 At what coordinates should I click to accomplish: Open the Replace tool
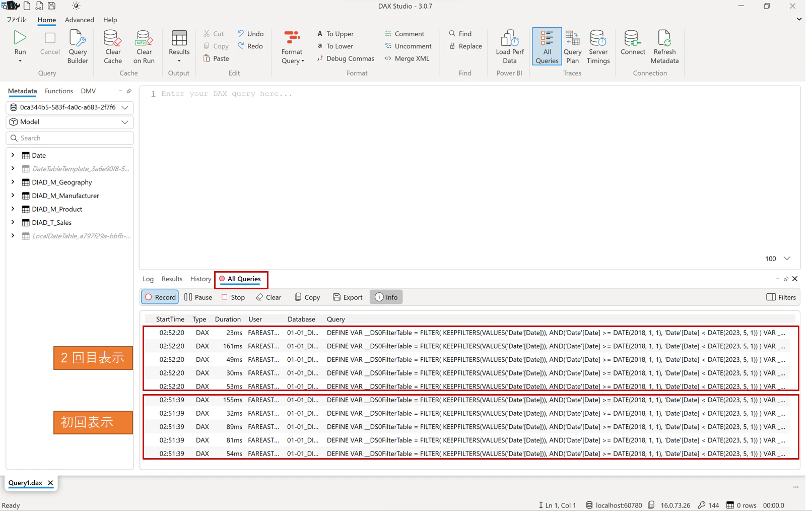[x=465, y=46]
